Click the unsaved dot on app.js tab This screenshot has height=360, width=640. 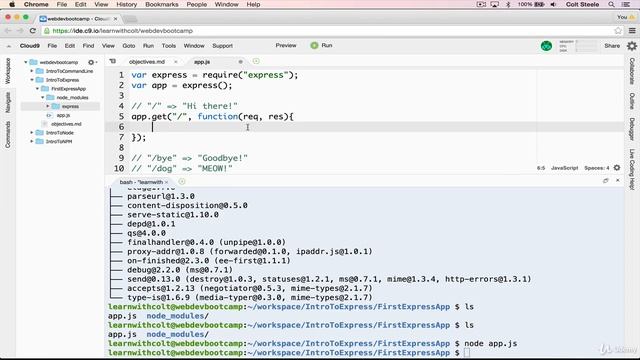click(x=240, y=62)
